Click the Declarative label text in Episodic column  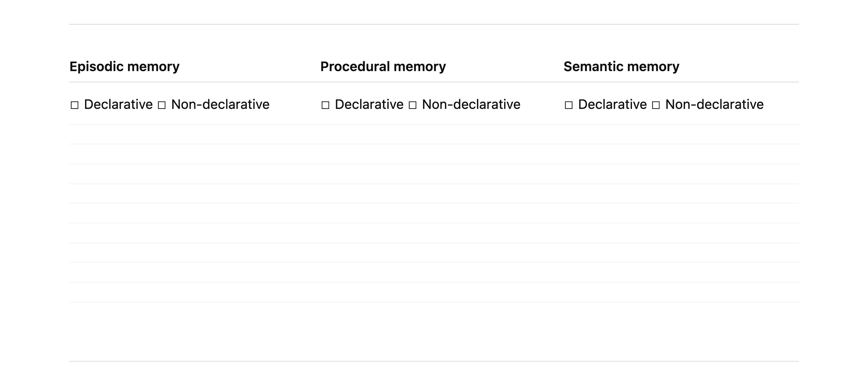click(118, 104)
